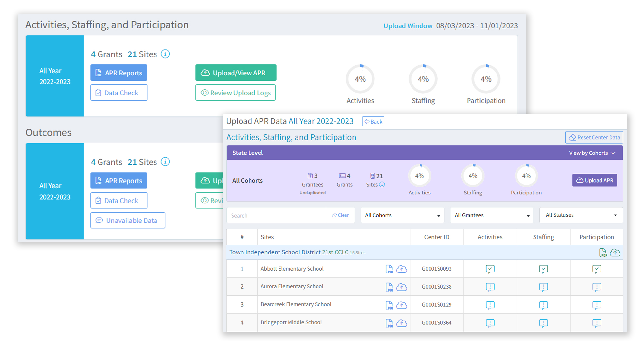Click info icon beside Sites in State Level
This screenshot has height=346, width=644.
(x=382, y=185)
